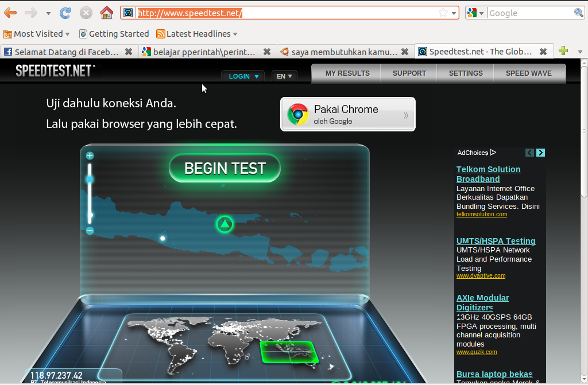The width and height of the screenshot is (588, 385).
Task: Open MY RESULTS menu item
Action: pos(347,73)
